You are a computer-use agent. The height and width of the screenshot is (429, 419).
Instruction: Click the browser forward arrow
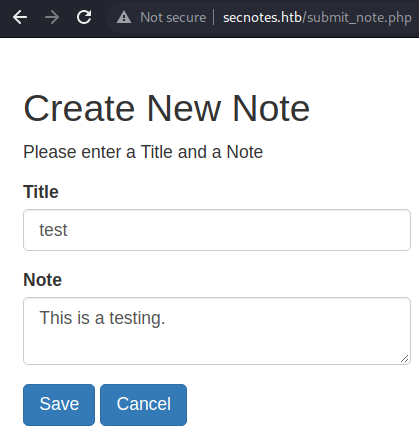click(52, 17)
